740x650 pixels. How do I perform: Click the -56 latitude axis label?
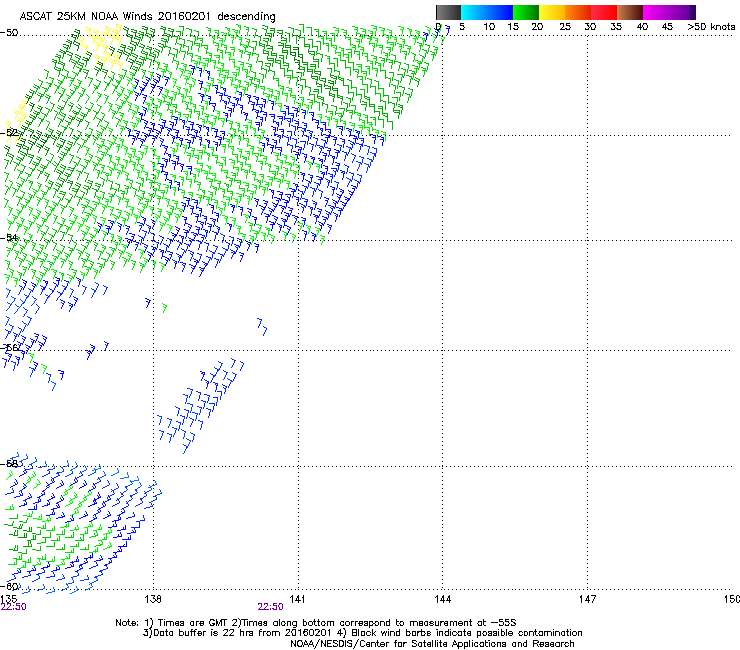click(9, 348)
